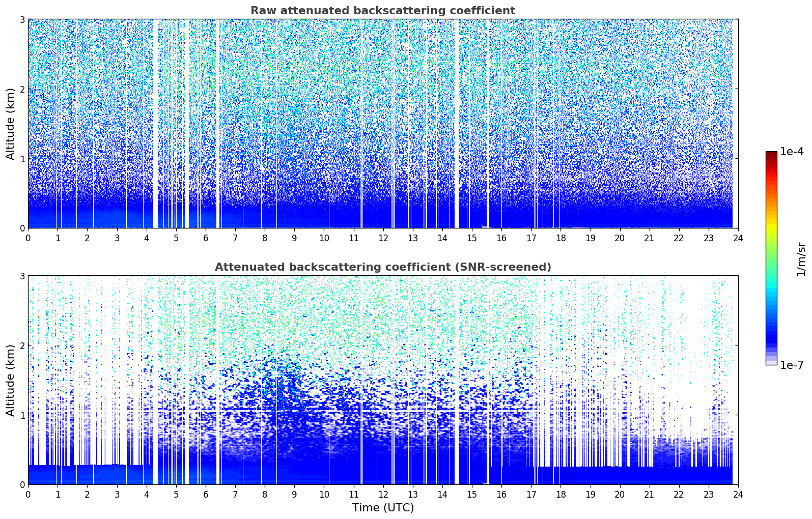Click hour 12 tick on top plot
The width and height of the screenshot is (812, 519).
(x=383, y=238)
